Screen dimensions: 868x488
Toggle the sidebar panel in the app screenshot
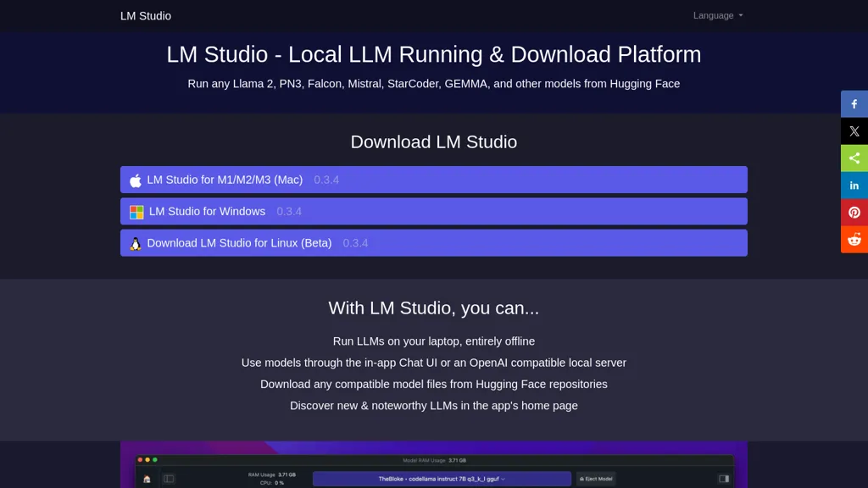[x=168, y=479]
